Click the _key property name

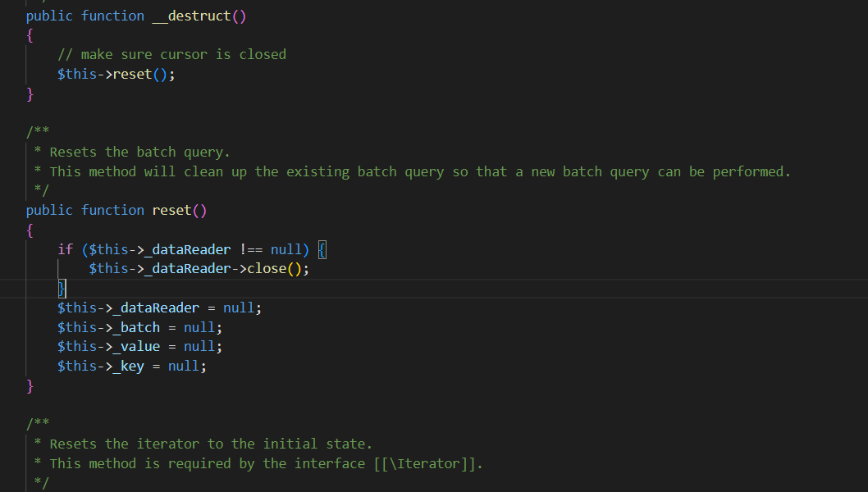[x=129, y=367]
